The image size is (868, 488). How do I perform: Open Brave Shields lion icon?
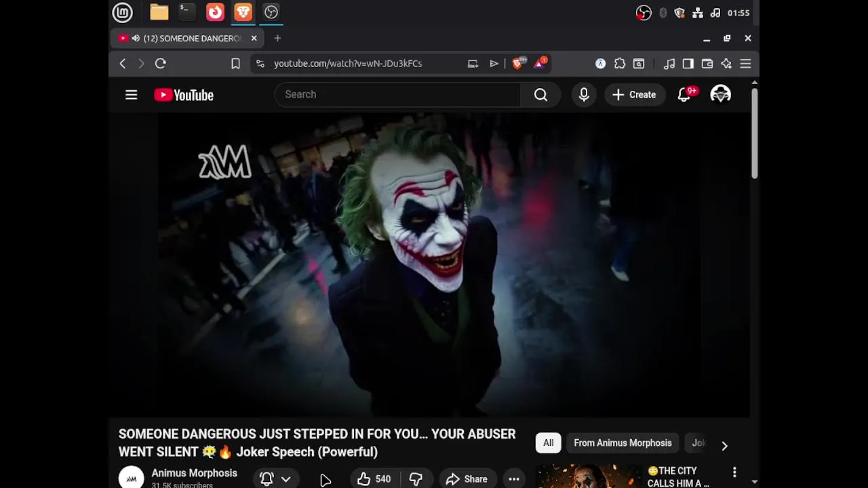(x=518, y=63)
